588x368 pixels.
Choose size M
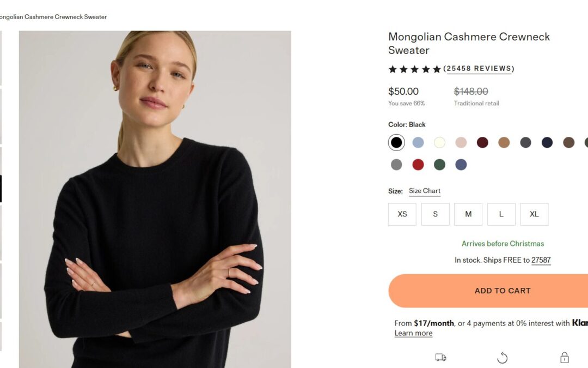pyautogui.click(x=468, y=214)
